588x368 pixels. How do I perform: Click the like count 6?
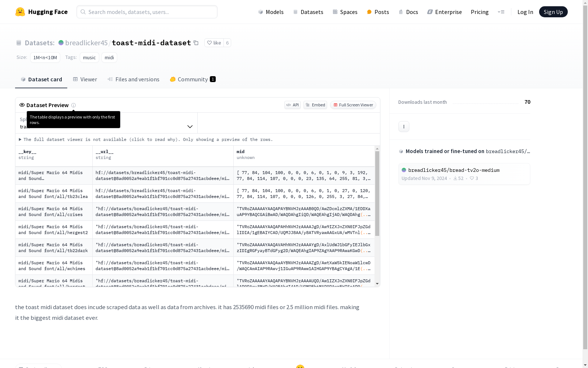(227, 43)
